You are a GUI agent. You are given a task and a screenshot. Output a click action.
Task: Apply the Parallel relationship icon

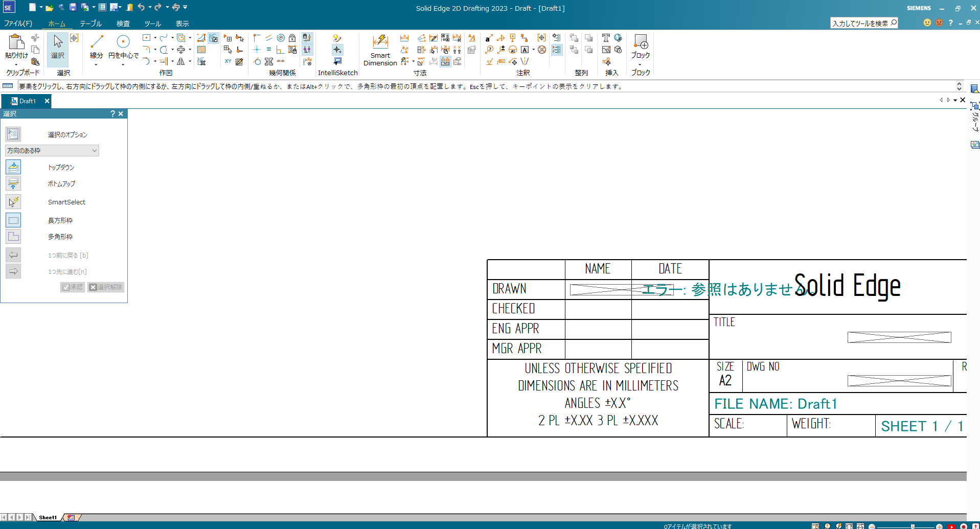pyautogui.click(x=269, y=38)
